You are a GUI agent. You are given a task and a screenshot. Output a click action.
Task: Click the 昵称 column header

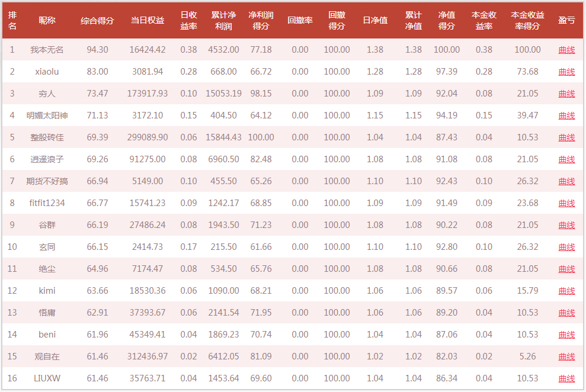click(x=47, y=21)
